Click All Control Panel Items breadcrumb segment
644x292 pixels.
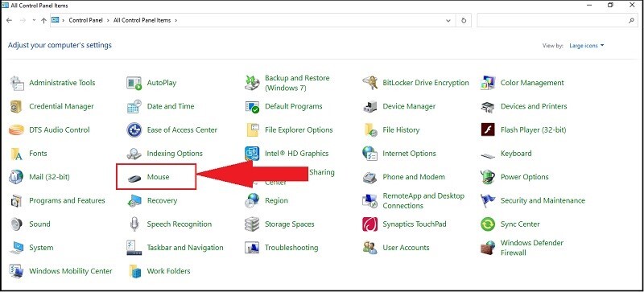[x=142, y=20]
